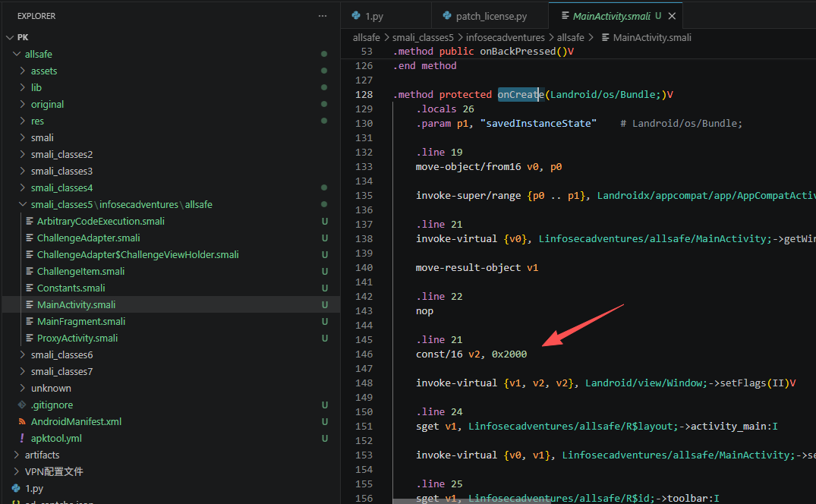The image size is (816, 504).
Task: Click allsafe in the breadcrumb start
Action: (x=367, y=37)
